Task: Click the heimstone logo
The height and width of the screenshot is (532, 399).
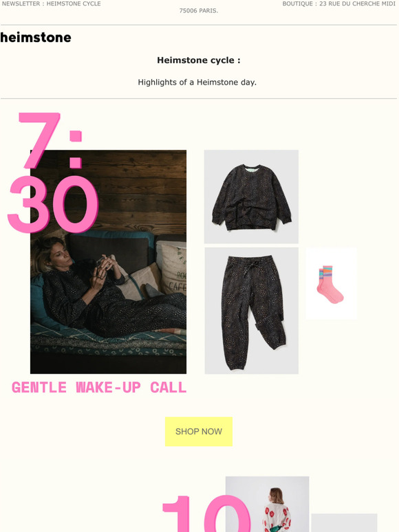Action: tap(36, 37)
